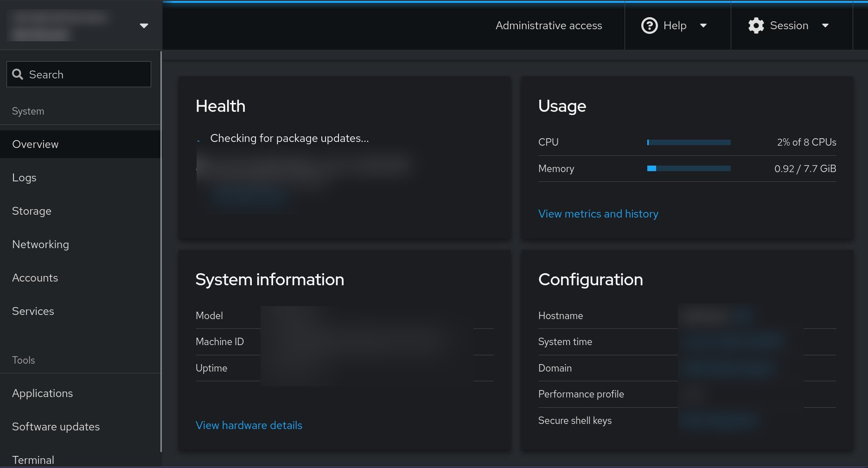
Task: Open the Services page
Action: pos(81,311)
